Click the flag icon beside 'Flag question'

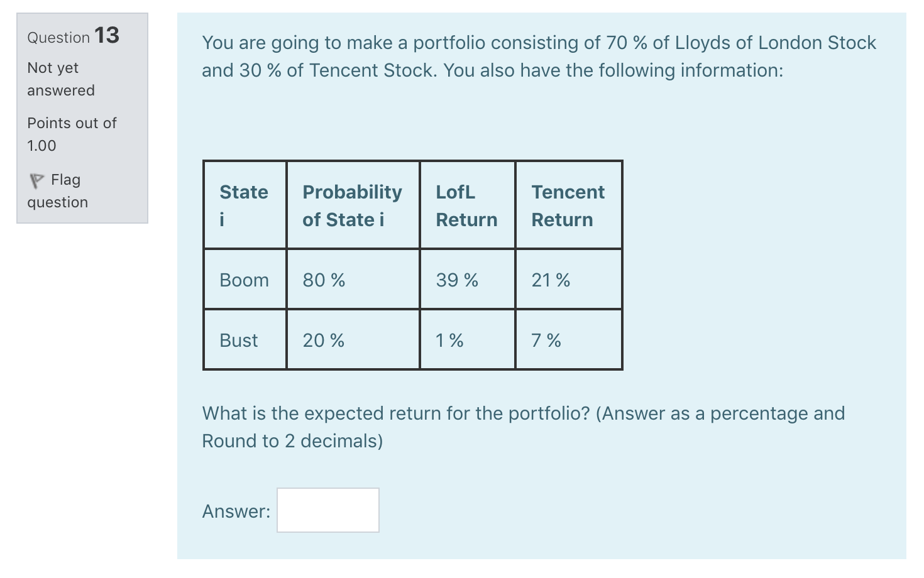(x=36, y=180)
